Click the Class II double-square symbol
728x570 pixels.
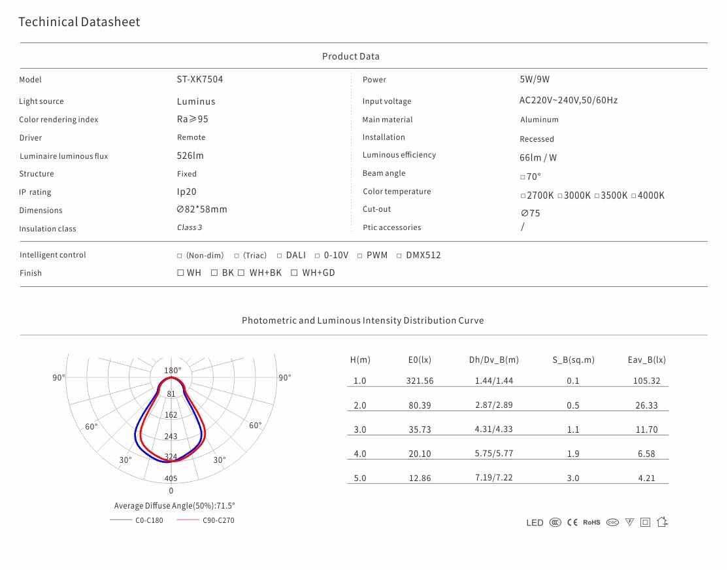click(x=646, y=522)
